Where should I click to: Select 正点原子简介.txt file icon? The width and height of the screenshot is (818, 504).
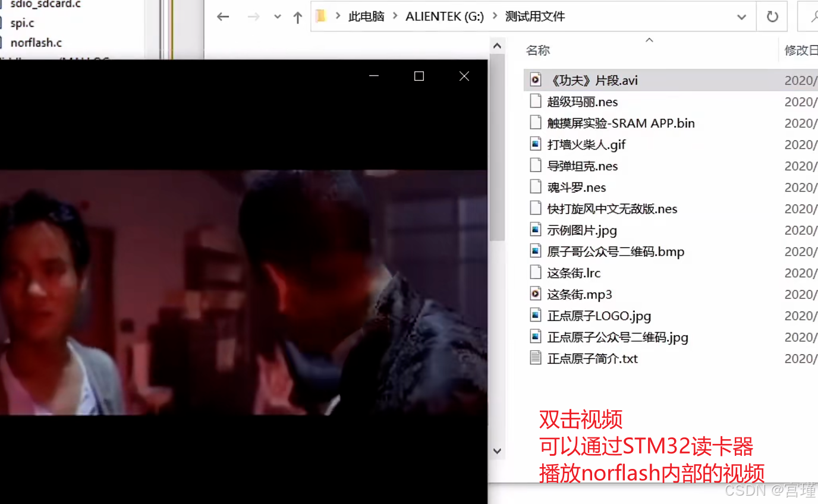point(536,358)
